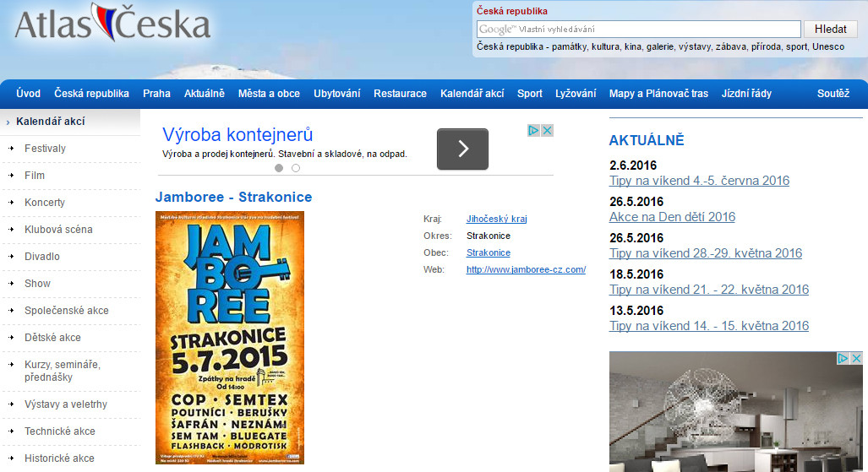Open the Soutěž menu item
The width and height of the screenshot is (868, 472).
[x=833, y=94]
